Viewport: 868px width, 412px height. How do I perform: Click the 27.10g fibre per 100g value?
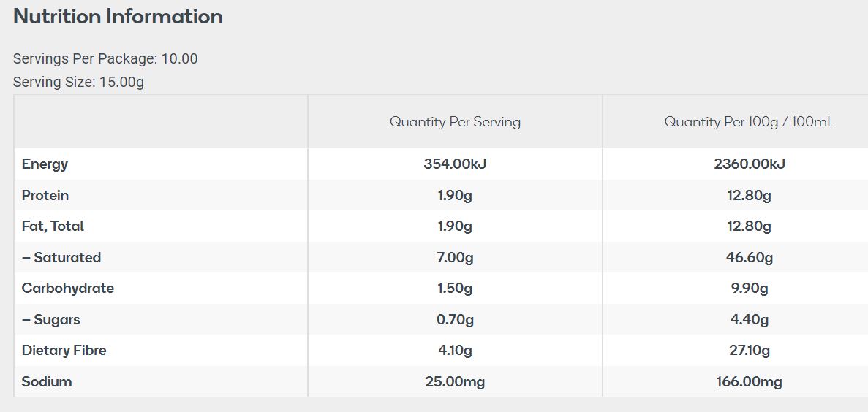(749, 351)
